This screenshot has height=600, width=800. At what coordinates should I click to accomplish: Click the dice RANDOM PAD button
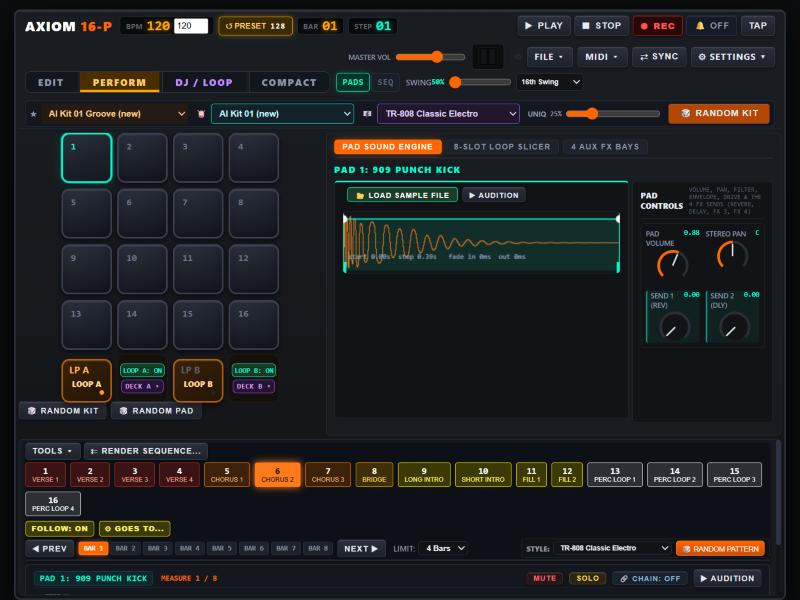point(156,411)
